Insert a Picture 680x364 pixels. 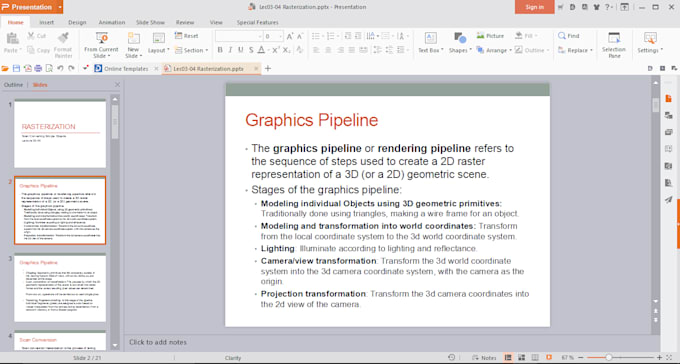pos(490,36)
